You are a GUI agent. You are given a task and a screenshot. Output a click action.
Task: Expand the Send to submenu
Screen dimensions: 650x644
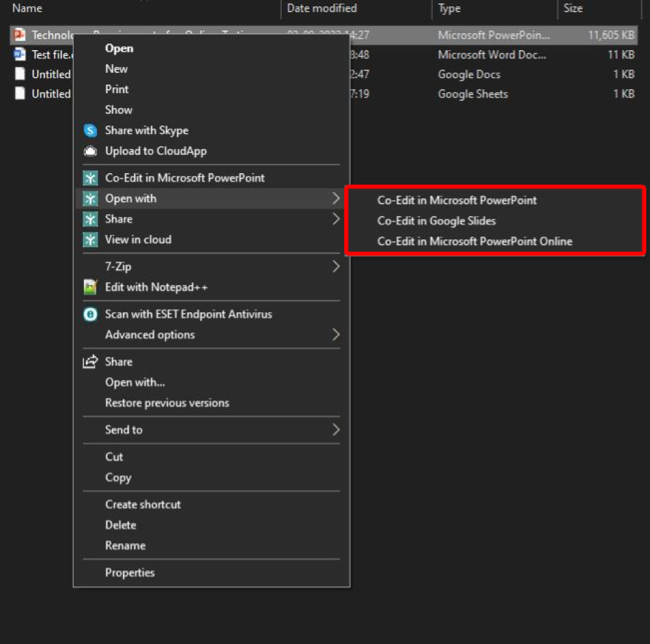pyautogui.click(x=336, y=430)
